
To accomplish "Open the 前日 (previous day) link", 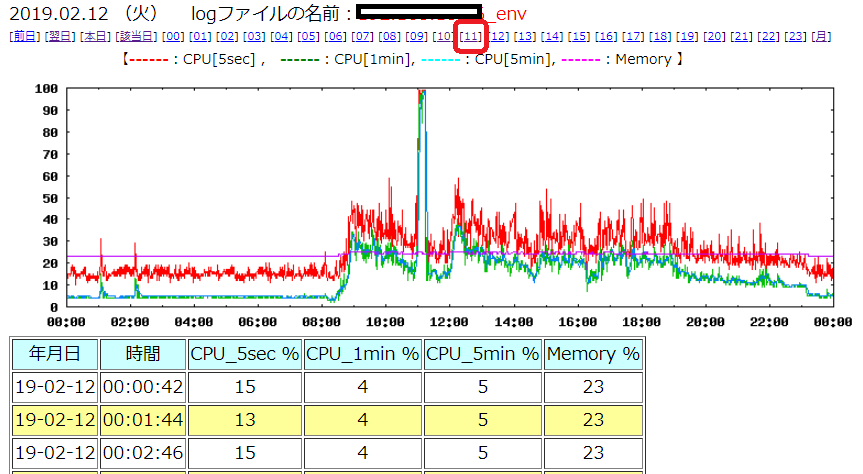I will (x=25, y=36).
